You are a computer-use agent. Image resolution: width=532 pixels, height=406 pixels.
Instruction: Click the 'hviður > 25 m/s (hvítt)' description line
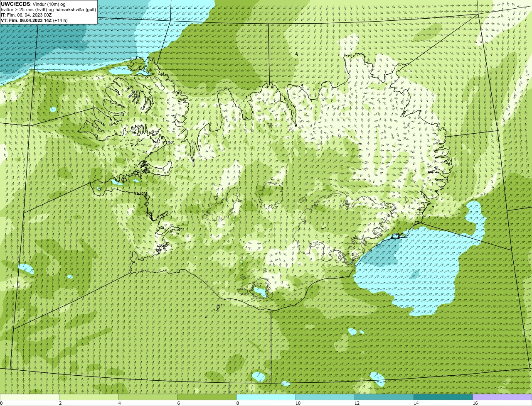click(x=48, y=10)
